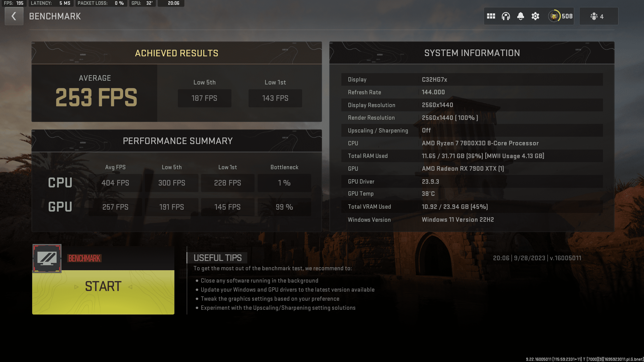This screenshot has width=644, height=362.
Task: Click the START benchmark button
Action: pos(103,286)
